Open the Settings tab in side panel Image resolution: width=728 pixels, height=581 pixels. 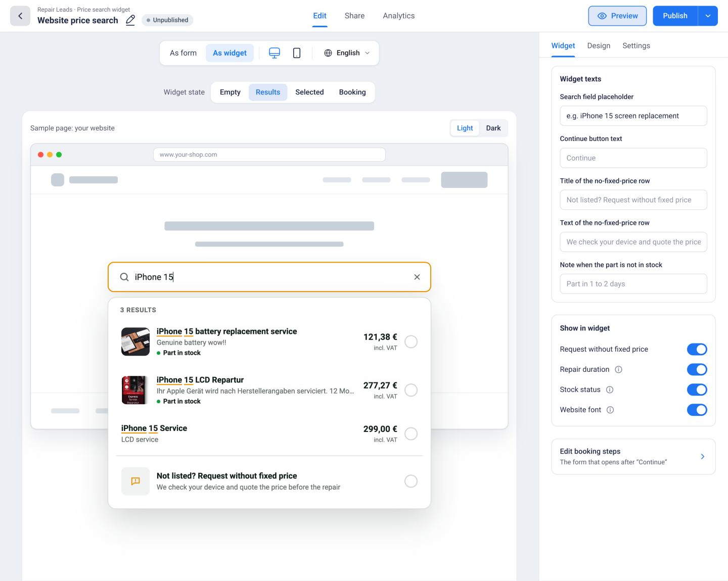636,45
